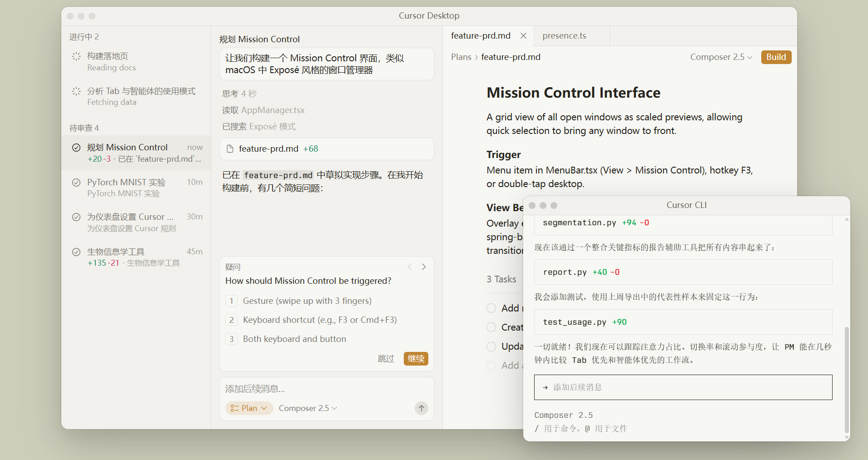Toggle the 'Creat' task checkbox
The width and height of the screenshot is (868, 460).
point(491,327)
